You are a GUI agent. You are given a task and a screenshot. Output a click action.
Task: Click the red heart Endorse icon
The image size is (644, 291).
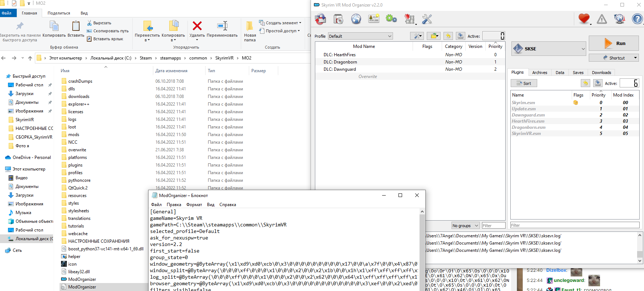[x=584, y=19]
